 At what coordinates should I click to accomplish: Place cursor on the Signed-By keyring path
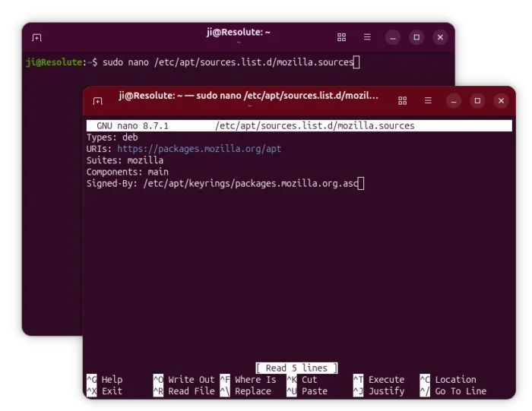click(x=249, y=183)
